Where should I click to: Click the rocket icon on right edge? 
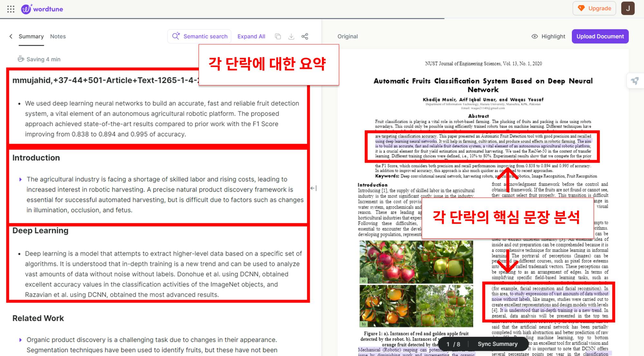coord(635,81)
